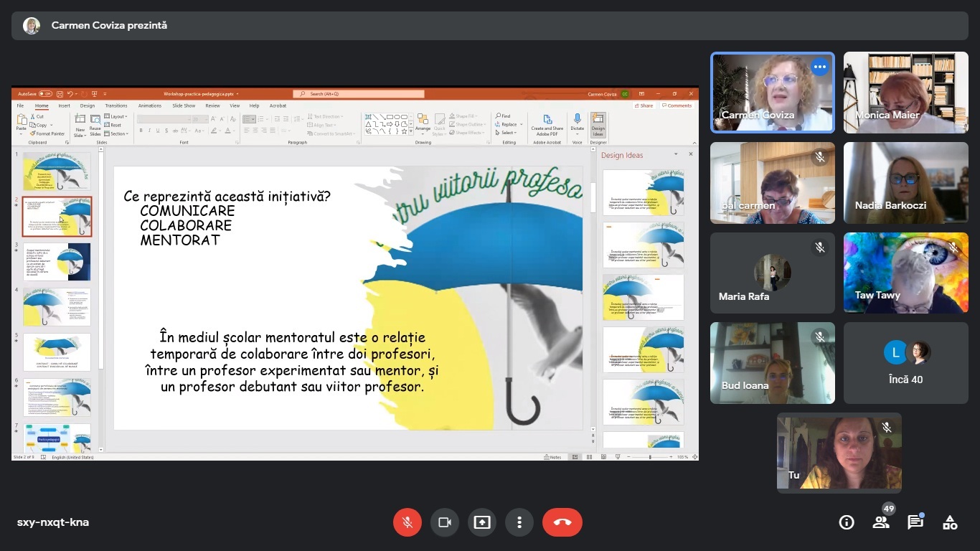The width and height of the screenshot is (980, 551).
Task: Open the Design Ideas pane options arrow
Action: tap(675, 154)
